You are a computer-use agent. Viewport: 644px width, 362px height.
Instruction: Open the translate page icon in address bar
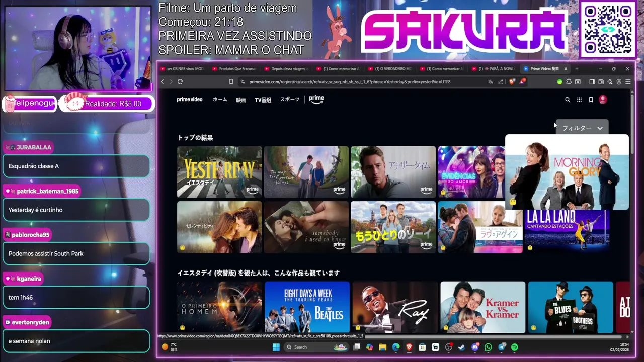(x=491, y=82)
